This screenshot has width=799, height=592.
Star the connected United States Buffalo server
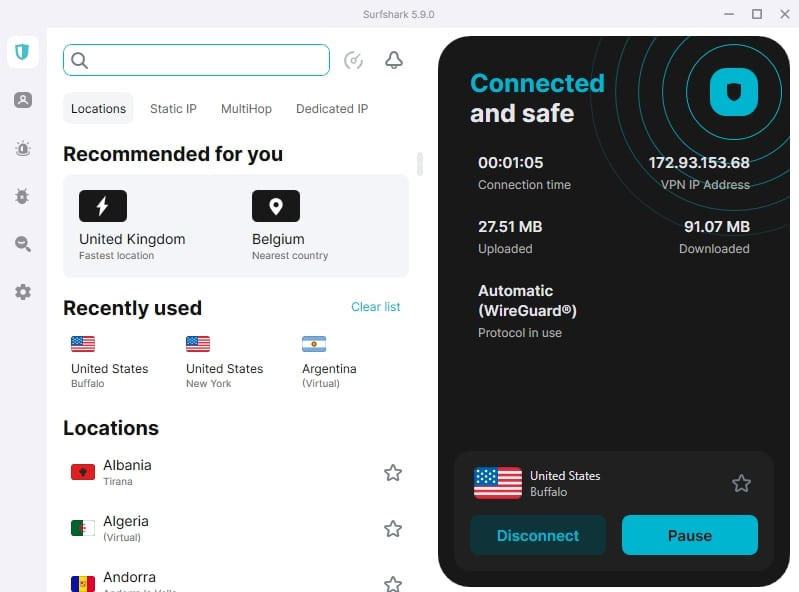pos(741,484)
